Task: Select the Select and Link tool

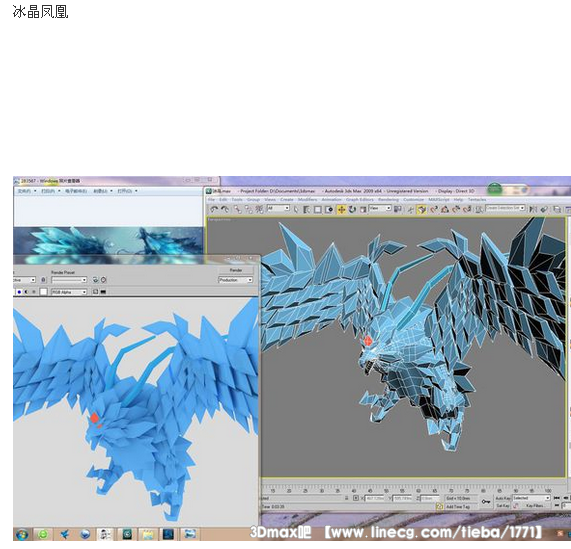Action: click(x=238, y=209)
